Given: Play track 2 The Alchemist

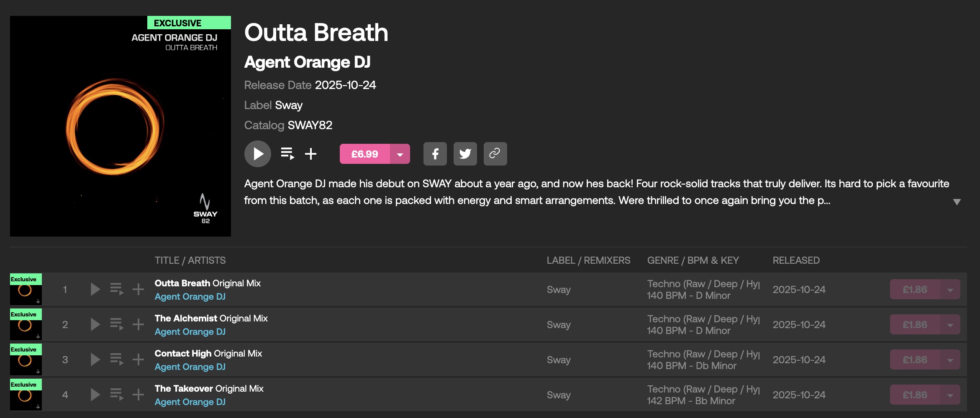Looking at the screenshot, I should 95,324.
